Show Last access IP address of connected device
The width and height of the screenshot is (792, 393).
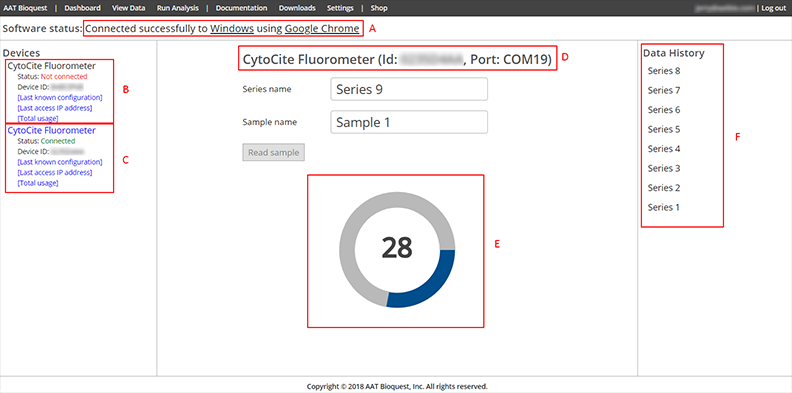pyautogui.click(x=55, y=173)
